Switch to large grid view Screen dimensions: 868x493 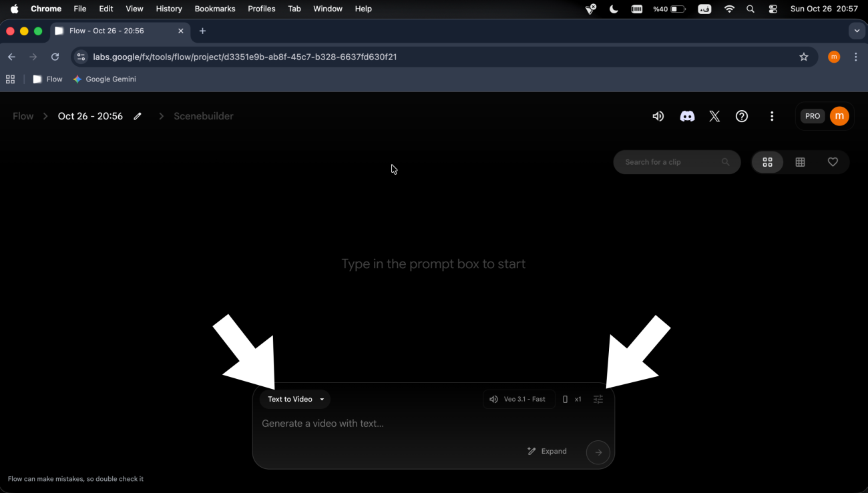tap(767, 162)
